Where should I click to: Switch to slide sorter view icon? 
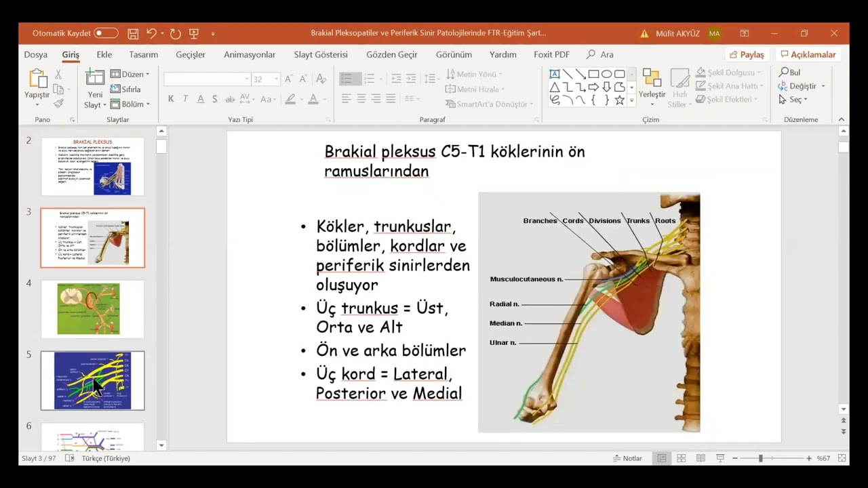(x=681, y=458)
